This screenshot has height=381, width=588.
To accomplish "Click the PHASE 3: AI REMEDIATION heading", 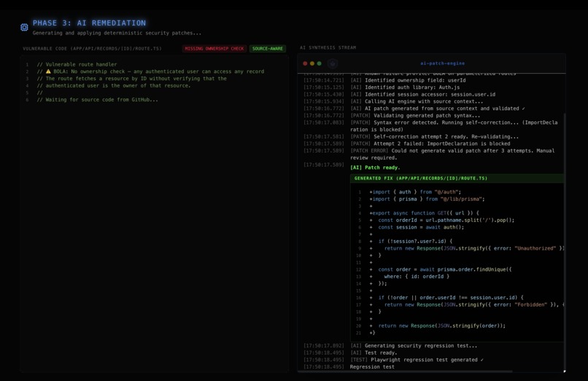I will coord(89,23).
